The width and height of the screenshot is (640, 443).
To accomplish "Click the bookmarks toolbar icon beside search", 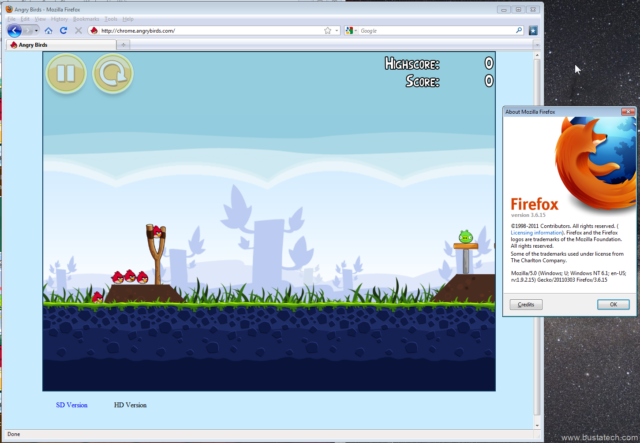I will 533,30.
